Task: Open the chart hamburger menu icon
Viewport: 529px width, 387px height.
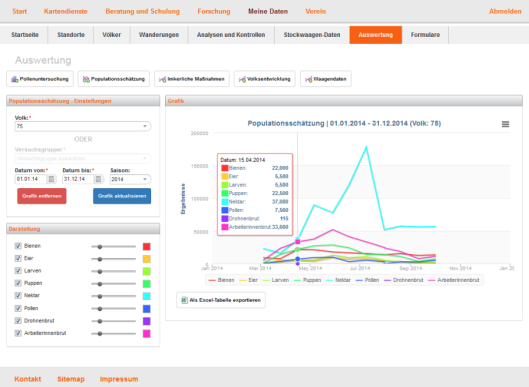Action: (x=505, y=124)
